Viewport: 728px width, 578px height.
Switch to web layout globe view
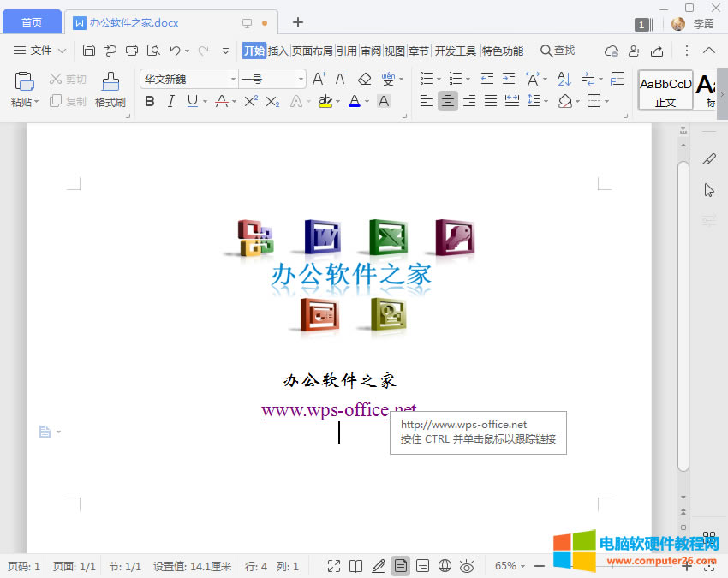445,565
